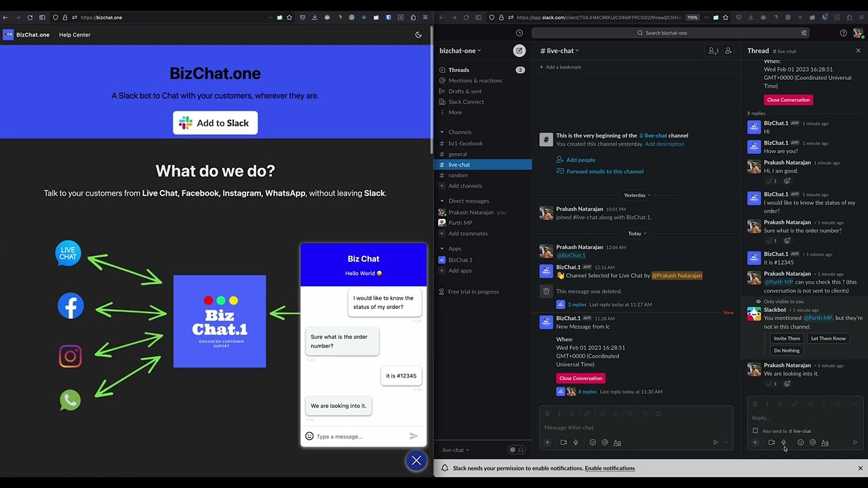868x488 pixels.
Task: View members list icon in #live-chat header
Action: click(x=713, y=51)
